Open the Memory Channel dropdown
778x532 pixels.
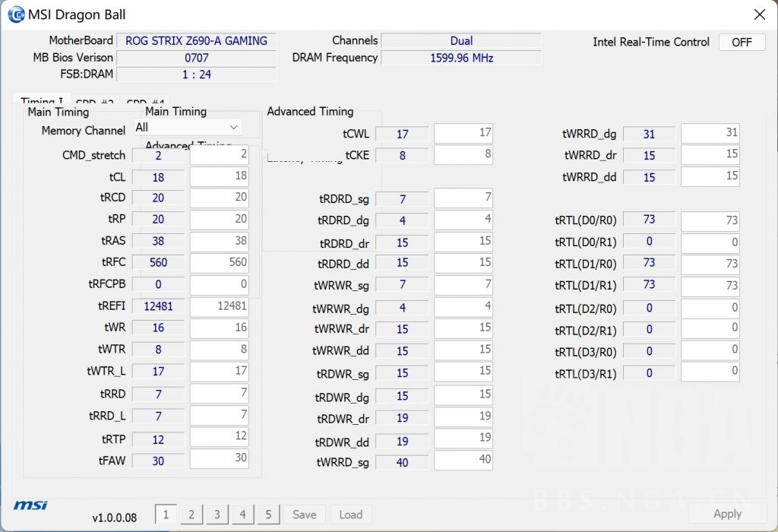click(x=188, y=128)
